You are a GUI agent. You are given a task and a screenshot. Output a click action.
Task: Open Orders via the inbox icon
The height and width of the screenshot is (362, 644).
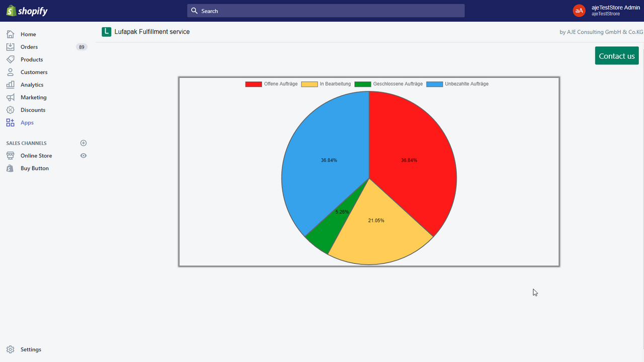point(10,47)
